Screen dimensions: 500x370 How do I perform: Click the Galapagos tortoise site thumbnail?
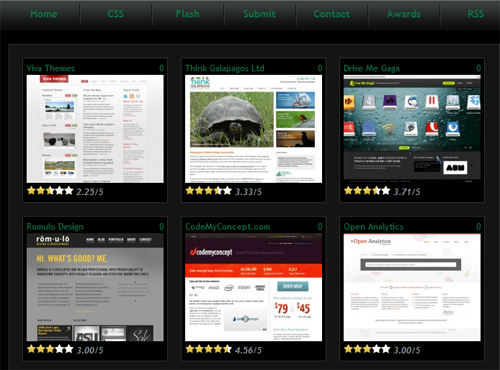coord(254,129)
